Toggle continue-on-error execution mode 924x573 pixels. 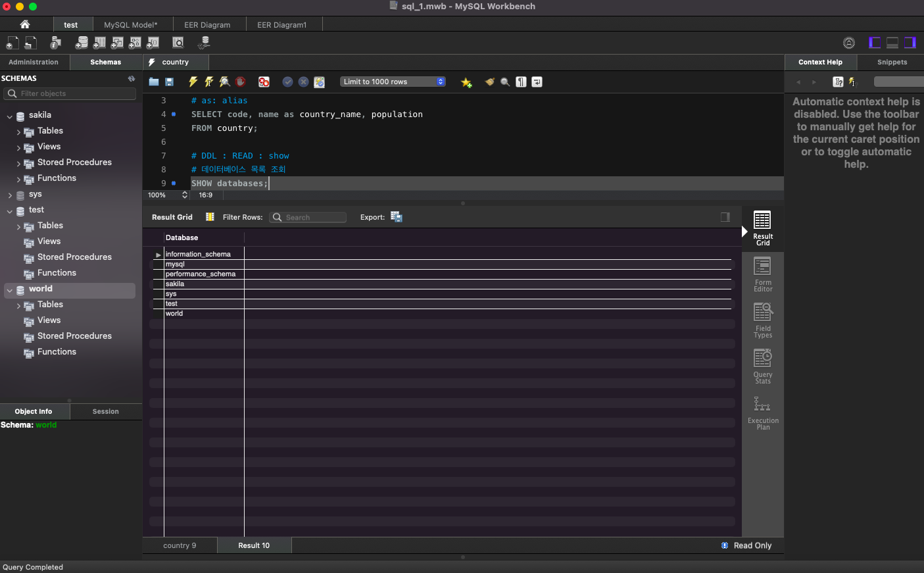coord(264,82)
